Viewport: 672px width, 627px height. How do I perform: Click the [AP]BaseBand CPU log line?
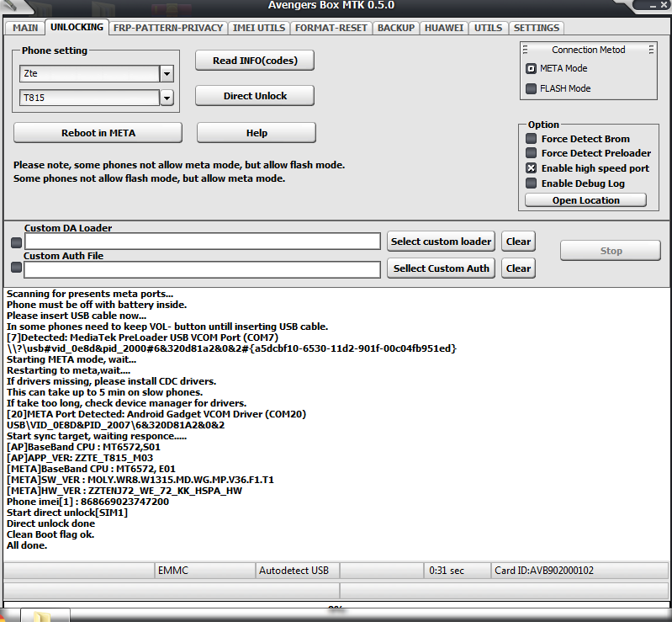point(83,447)
